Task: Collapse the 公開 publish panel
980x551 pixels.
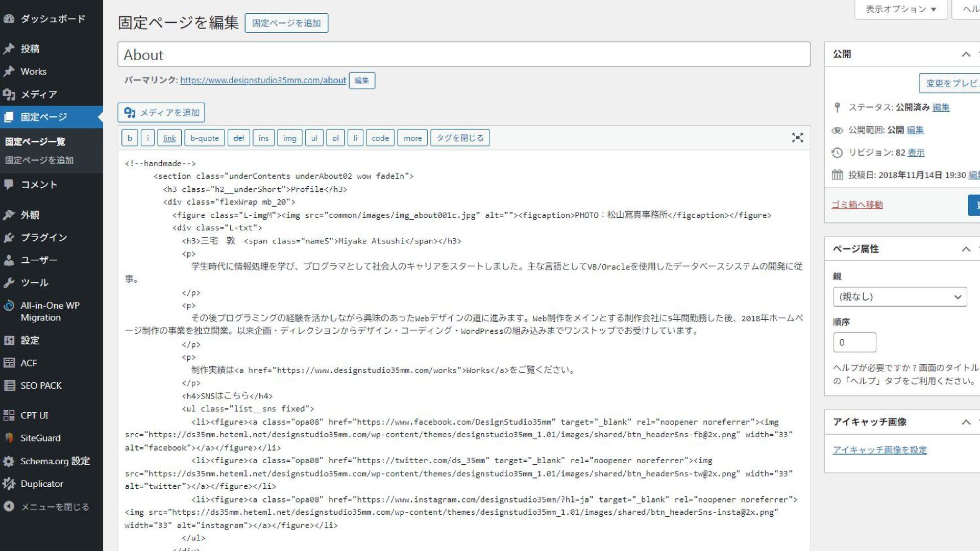Action: coord(966,54)
